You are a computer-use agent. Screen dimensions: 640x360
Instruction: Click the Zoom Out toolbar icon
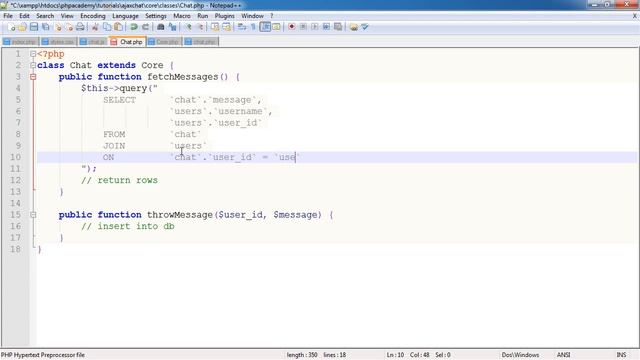200,27
